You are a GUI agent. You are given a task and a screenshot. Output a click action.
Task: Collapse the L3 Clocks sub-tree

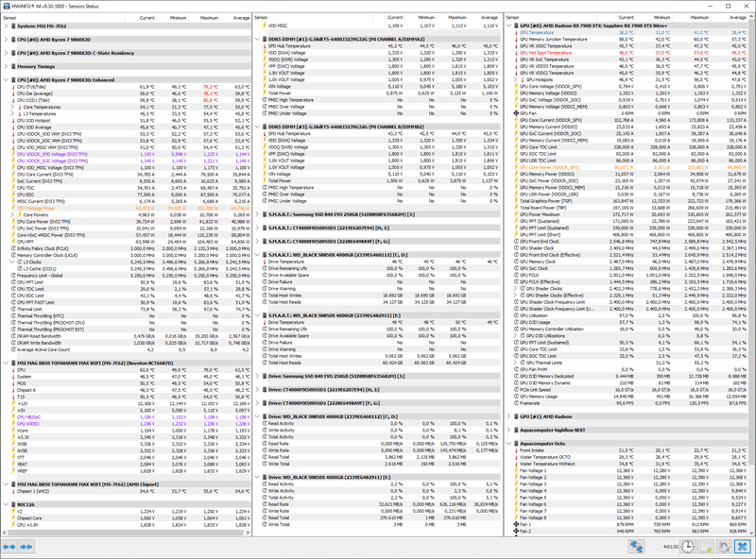click(x=13, y=263)
